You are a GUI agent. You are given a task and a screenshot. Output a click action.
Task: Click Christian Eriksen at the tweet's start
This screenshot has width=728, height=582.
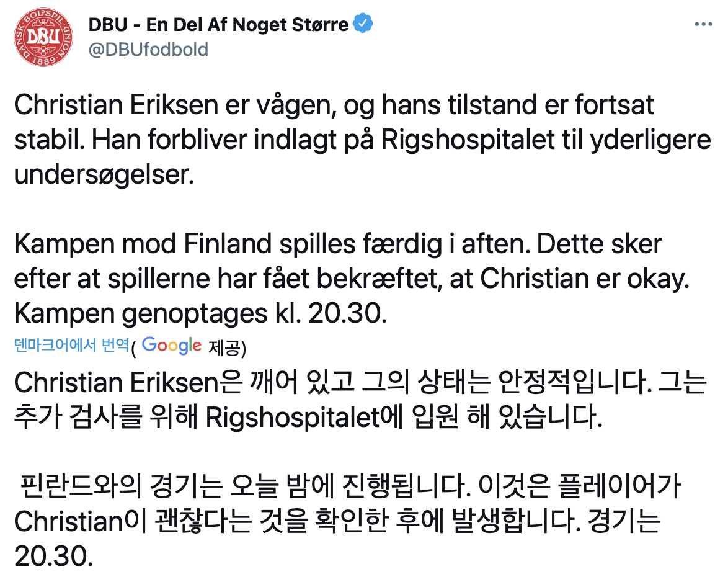[x=116, y=105]
